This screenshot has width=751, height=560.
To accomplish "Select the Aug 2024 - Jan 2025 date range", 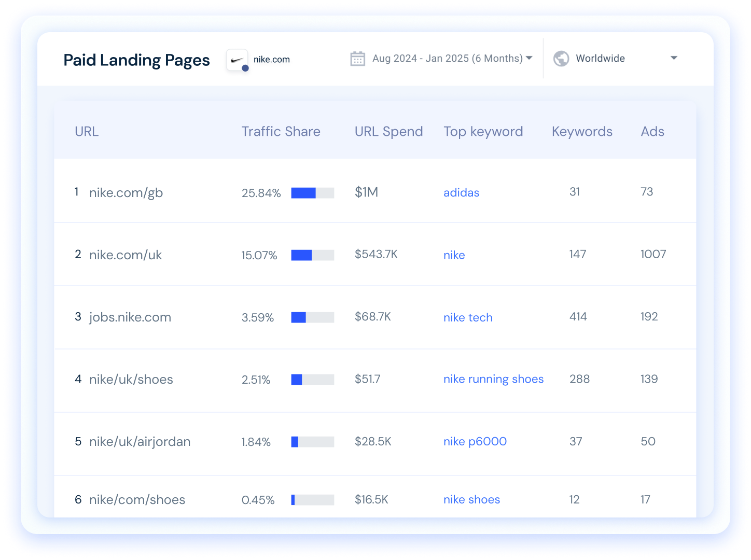I will click(448, 59).
